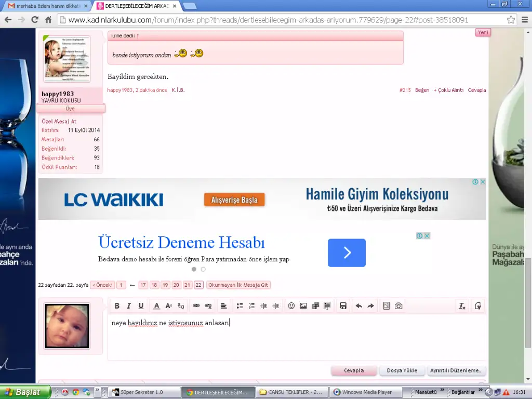
Task: Click the Dosya Yükle button
Action: point(402,370)
